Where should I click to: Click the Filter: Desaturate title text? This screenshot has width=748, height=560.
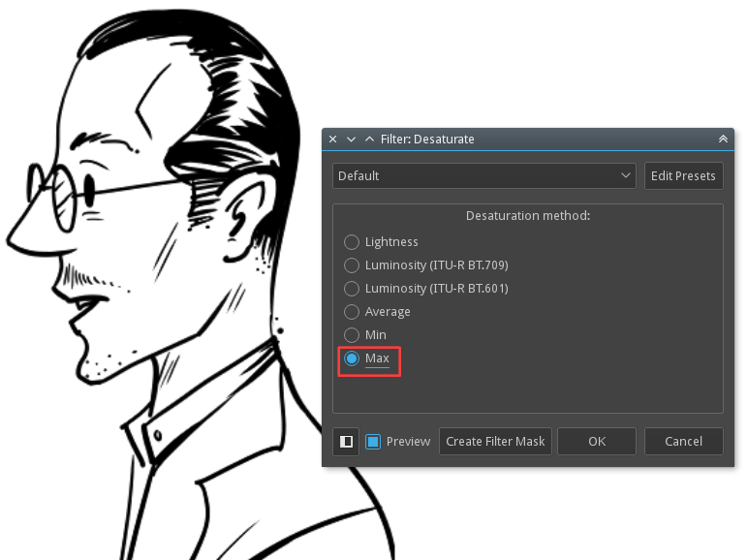(427, 140)
